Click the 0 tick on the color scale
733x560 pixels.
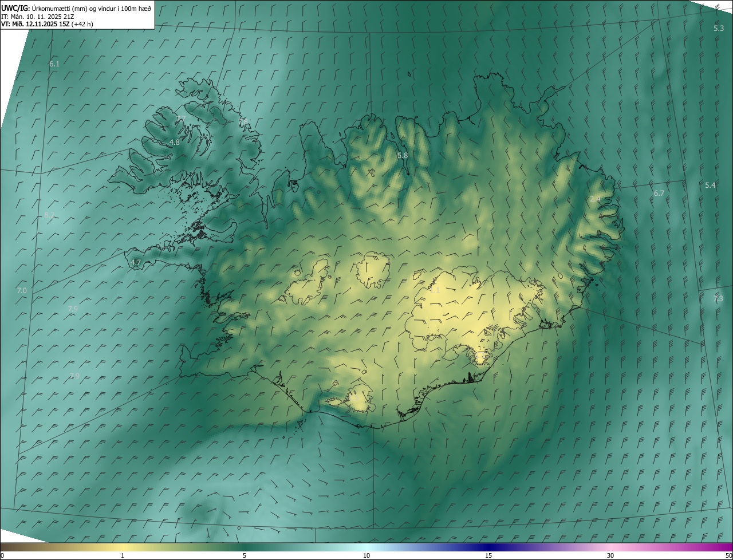(x=2, y=555)
